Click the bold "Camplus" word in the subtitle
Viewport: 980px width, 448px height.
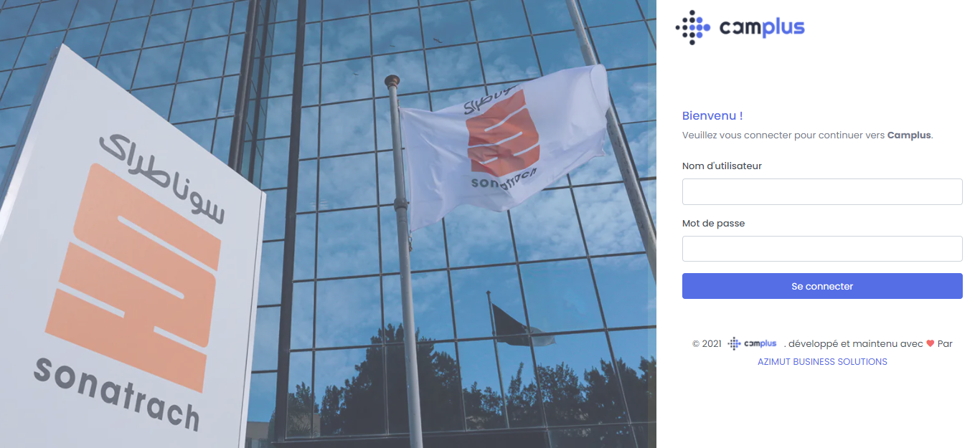point(909,135)
